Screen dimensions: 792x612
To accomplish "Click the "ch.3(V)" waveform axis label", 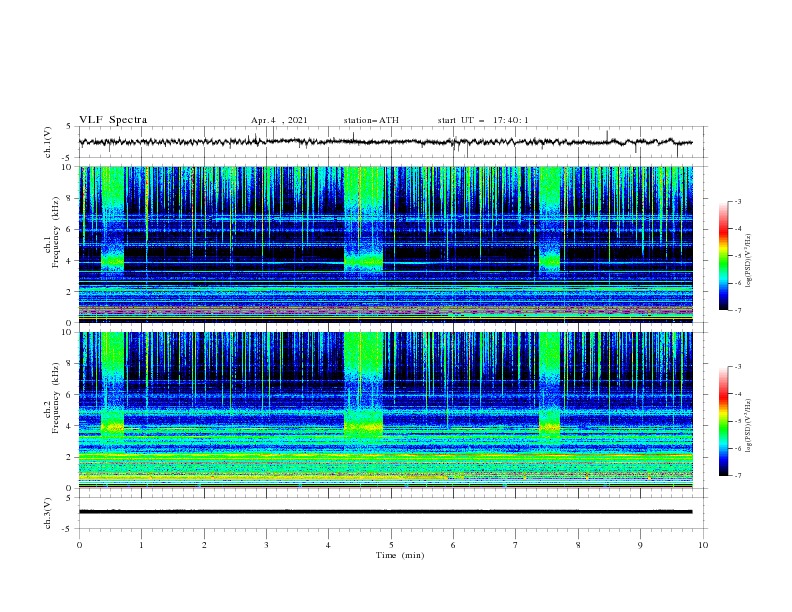I will pos(48,513).
